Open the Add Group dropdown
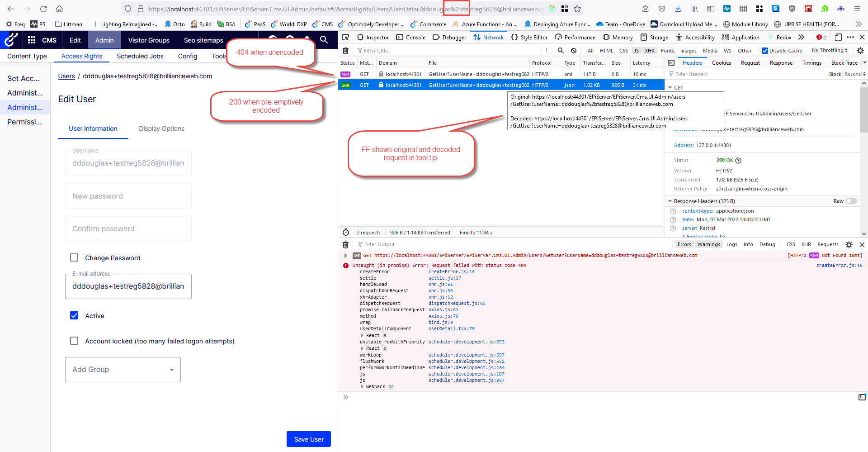Screen dimensions: 868x452 [x=123, y=370]
